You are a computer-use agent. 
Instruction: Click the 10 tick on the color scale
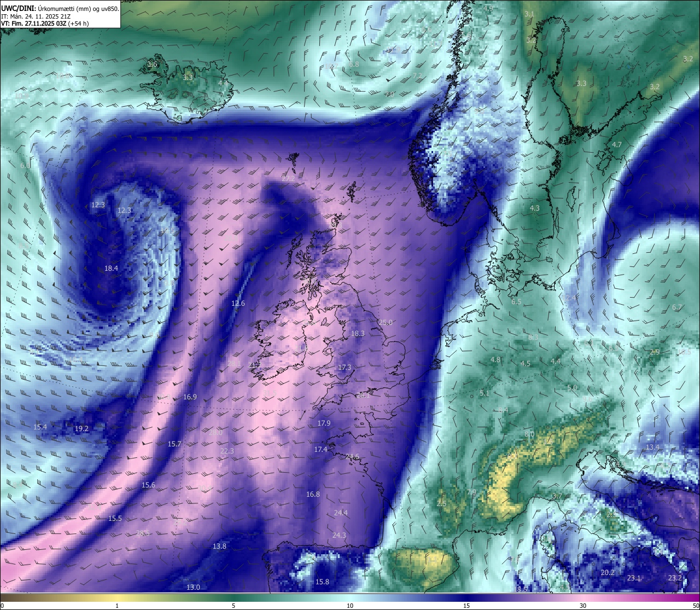[x=350, y=605]
